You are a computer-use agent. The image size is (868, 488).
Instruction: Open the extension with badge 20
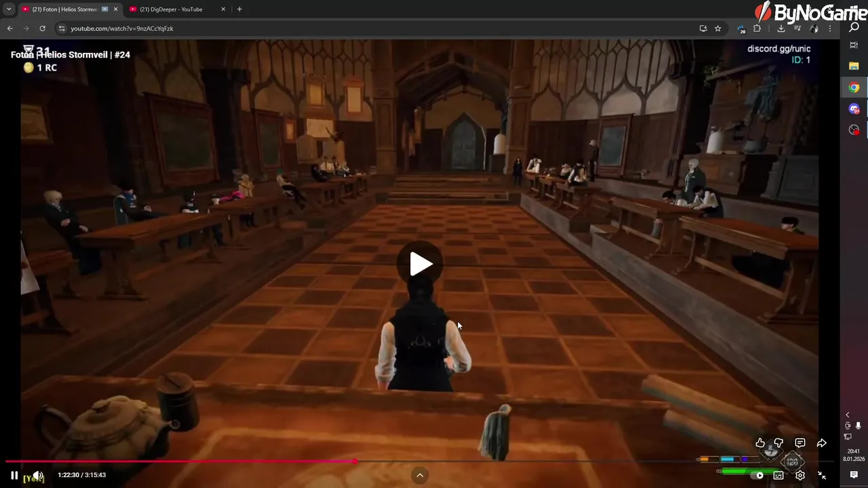tap(741, 29)
